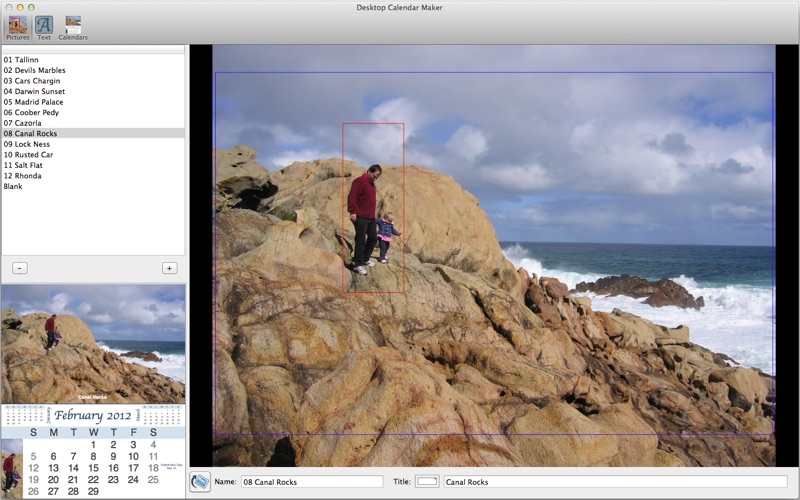Remove picture with the minus button
800x500 pixels.
tap(20, 268)
